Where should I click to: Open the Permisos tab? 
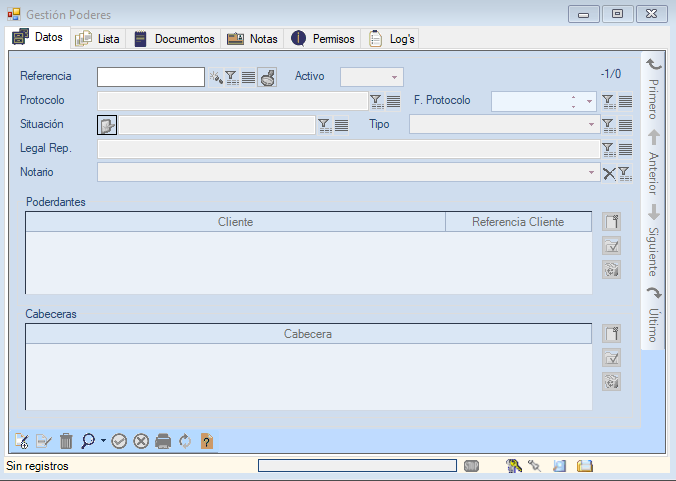point(323,39)
